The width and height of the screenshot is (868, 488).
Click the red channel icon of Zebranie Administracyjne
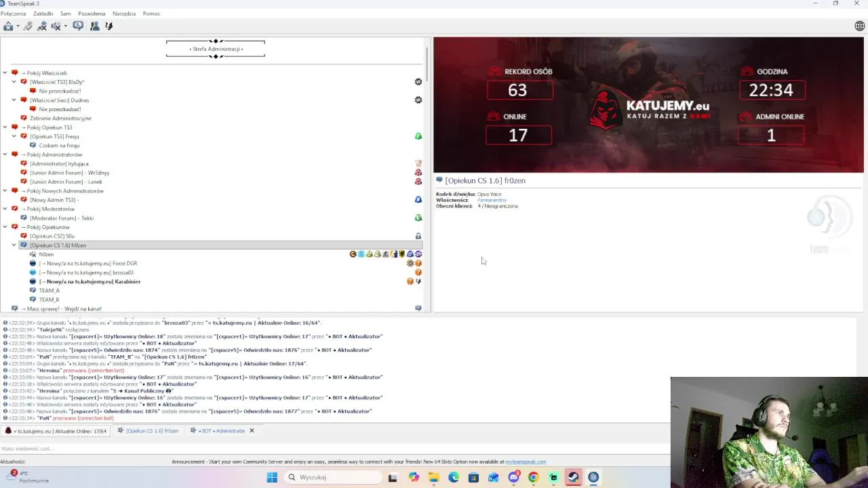click(x=24, y=118)
